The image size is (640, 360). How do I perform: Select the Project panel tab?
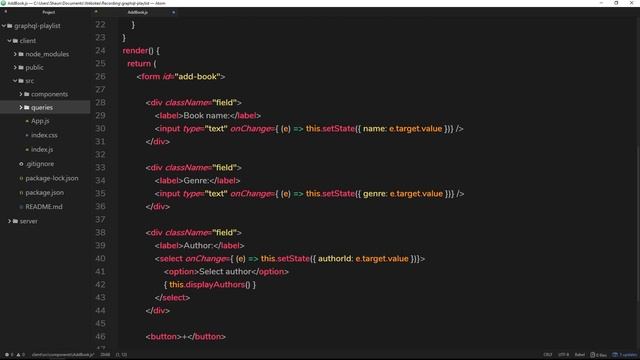[49, 12]
